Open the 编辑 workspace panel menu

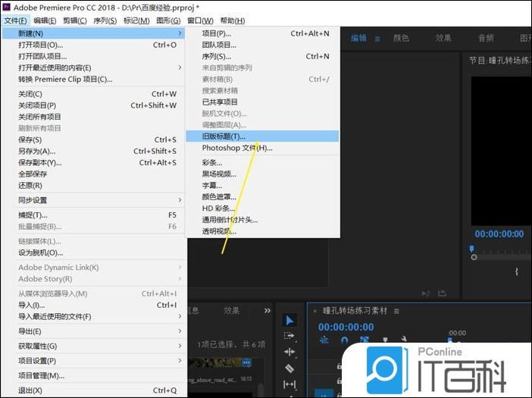pyautogui.click(x=378, y=38)
